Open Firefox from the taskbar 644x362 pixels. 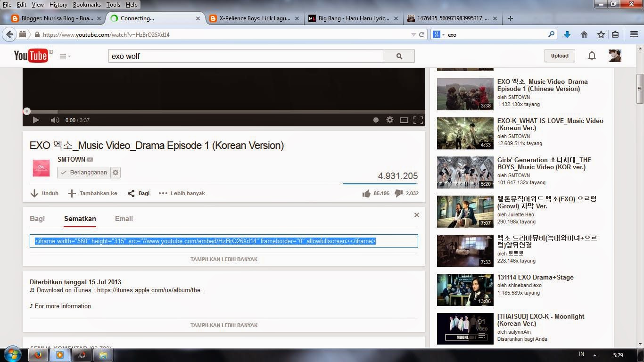(38, 355)
